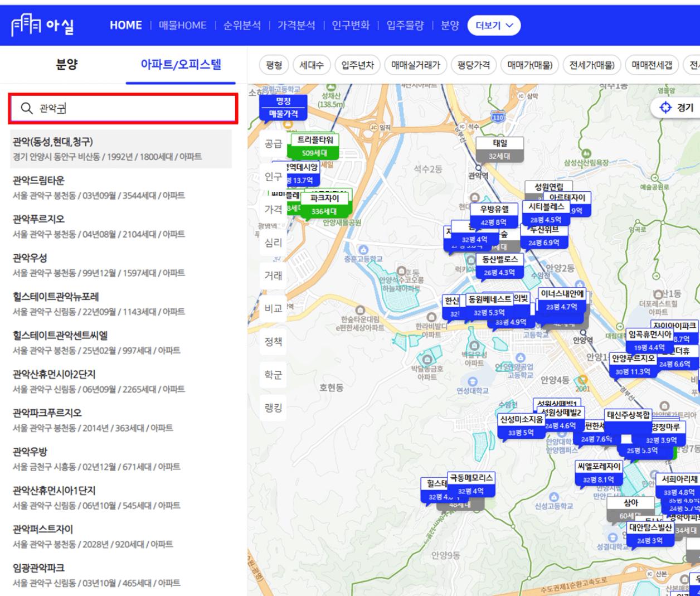Open the 씨엘포레자이 32평 8.1억 marker

click(x=599, y=473)
